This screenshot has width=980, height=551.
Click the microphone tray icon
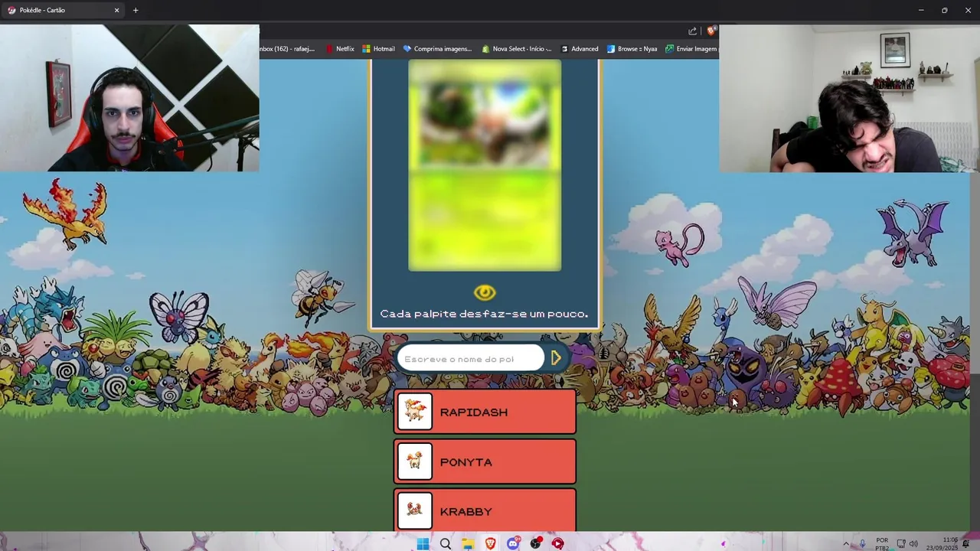pyautogui.click(x=862, y=543)
